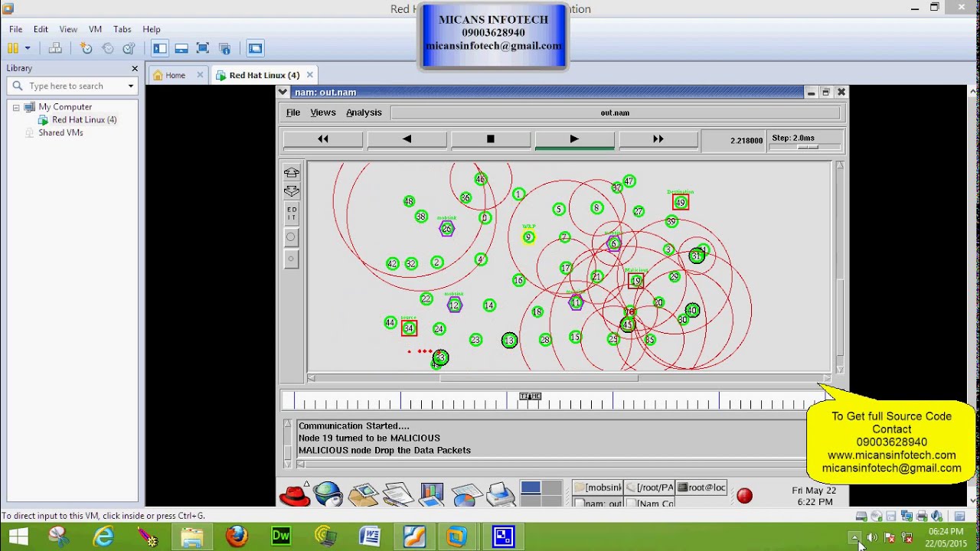
Task: Open the power dropdown arrow next to pause icon
Action: coord(28,48)
